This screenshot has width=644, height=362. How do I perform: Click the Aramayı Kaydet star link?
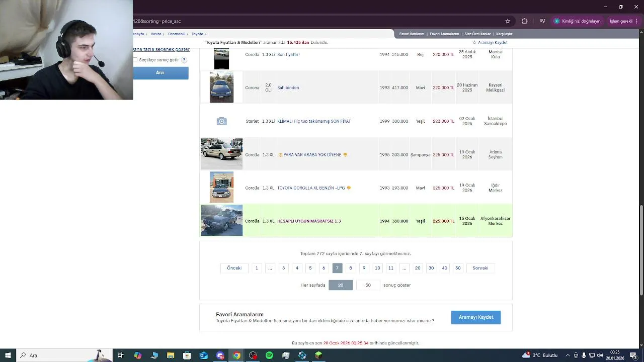point(490,43)
